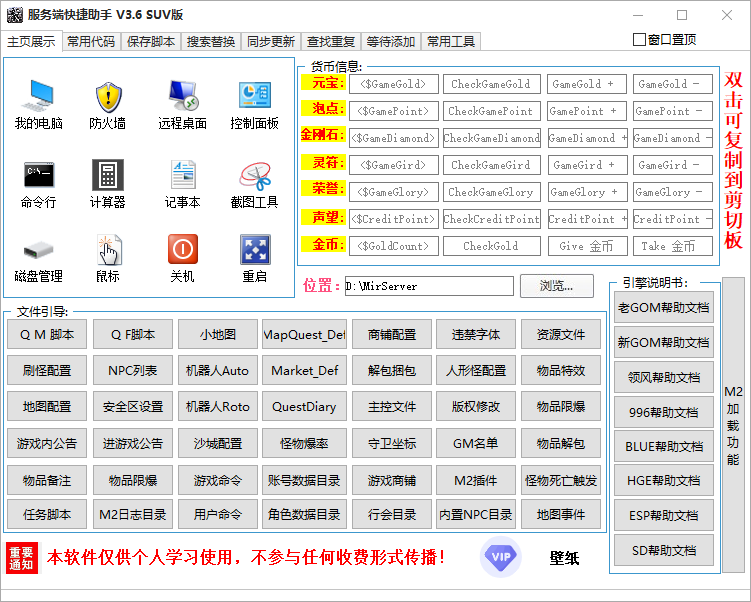Click the red 重要通知 notice badge
This screenshot has height=602, width=751.
(x=21, y=558)
